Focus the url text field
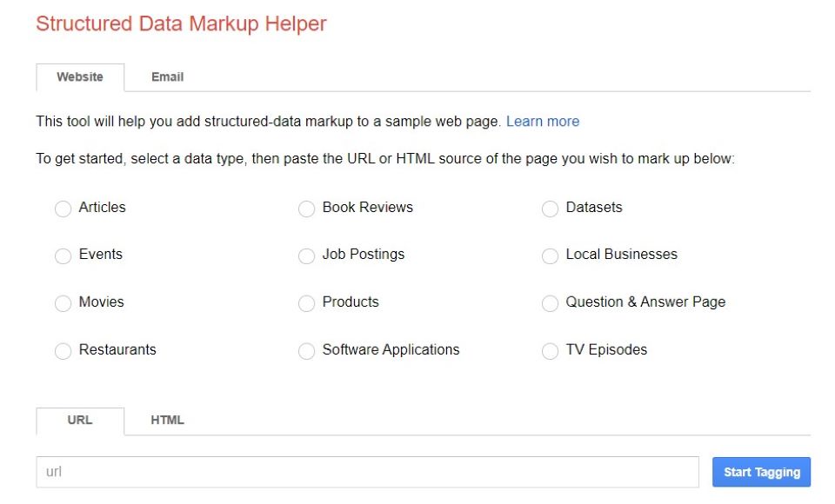The height and width of the screenshot is (504, 835). (367, 472)
